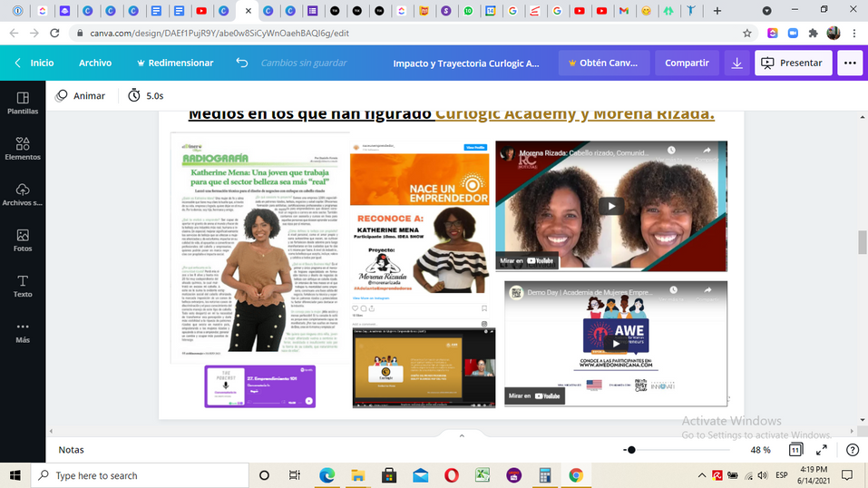The image size is (868, 488).
Task: Click Obtén Canva Pro button
Action: (603, 63)
